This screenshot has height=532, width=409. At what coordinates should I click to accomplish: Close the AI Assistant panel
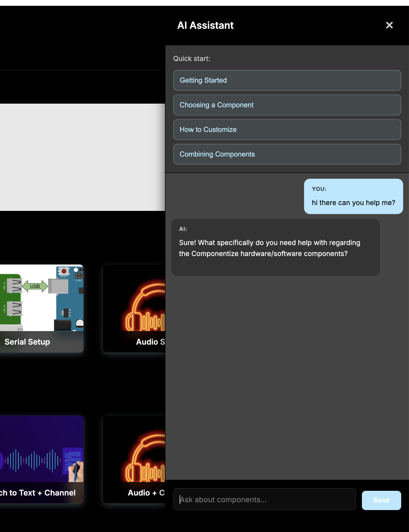(x=389, y=25)
